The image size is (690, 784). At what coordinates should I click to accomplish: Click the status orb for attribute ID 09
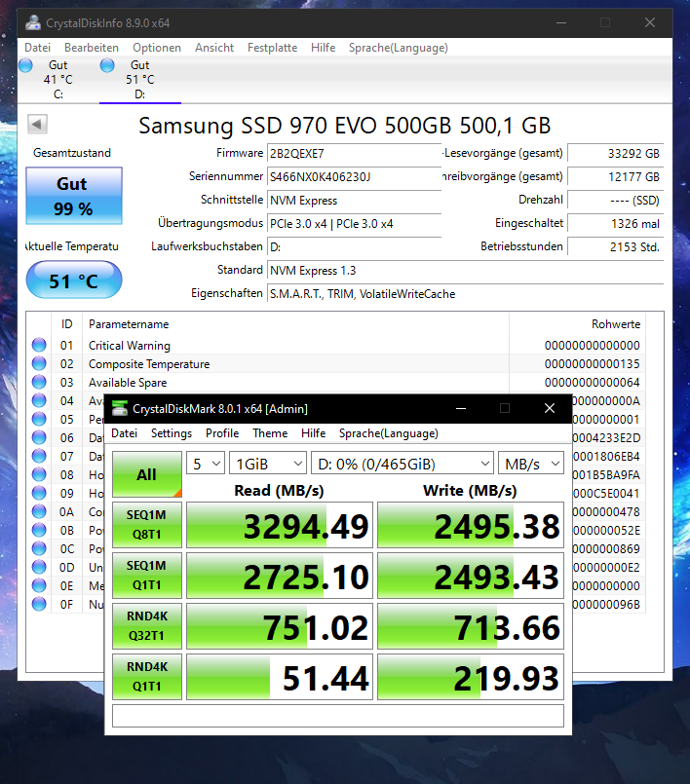pos(39,493)
